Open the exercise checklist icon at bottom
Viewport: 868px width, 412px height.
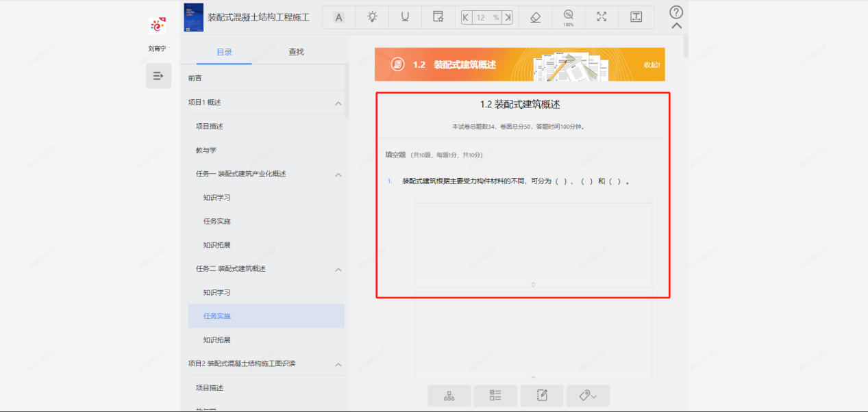pos(495,396)
